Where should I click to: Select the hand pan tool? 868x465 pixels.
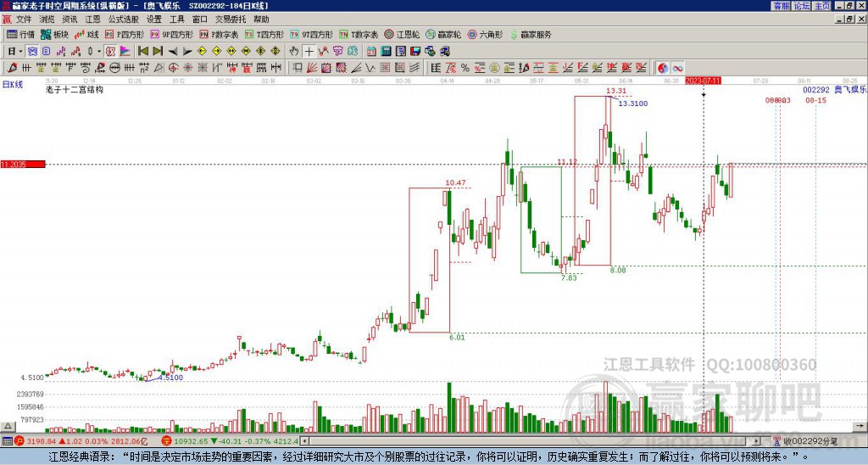point(294,51)
